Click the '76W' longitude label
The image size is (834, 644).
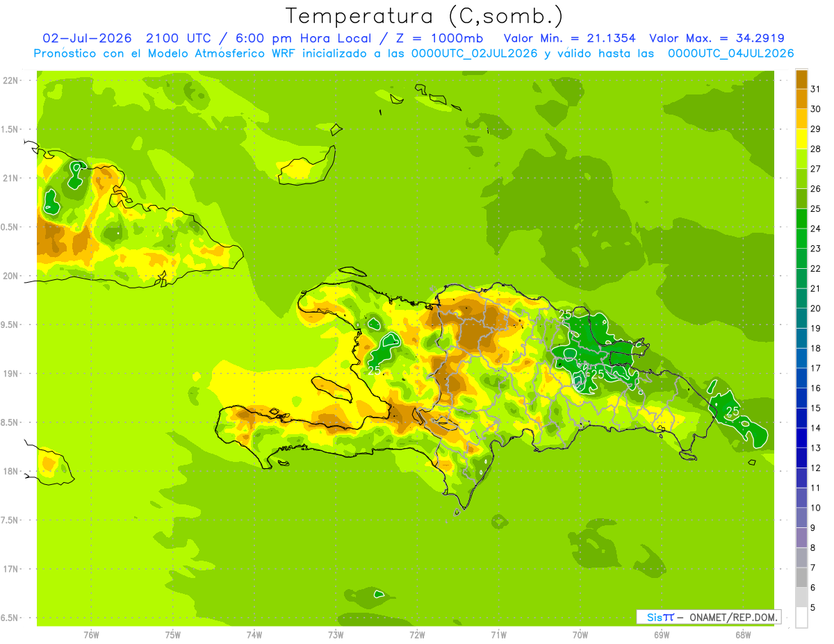(x=91, y=635)
